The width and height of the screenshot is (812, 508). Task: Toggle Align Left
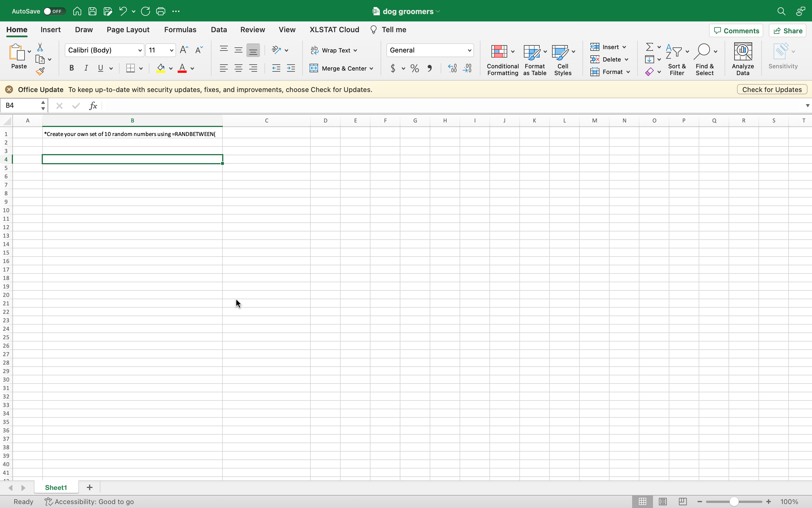coord(224,69)
